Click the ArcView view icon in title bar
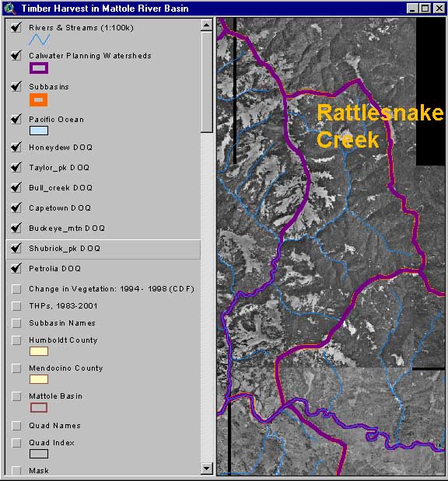The image size is (448, 481). tap(10, 9)
